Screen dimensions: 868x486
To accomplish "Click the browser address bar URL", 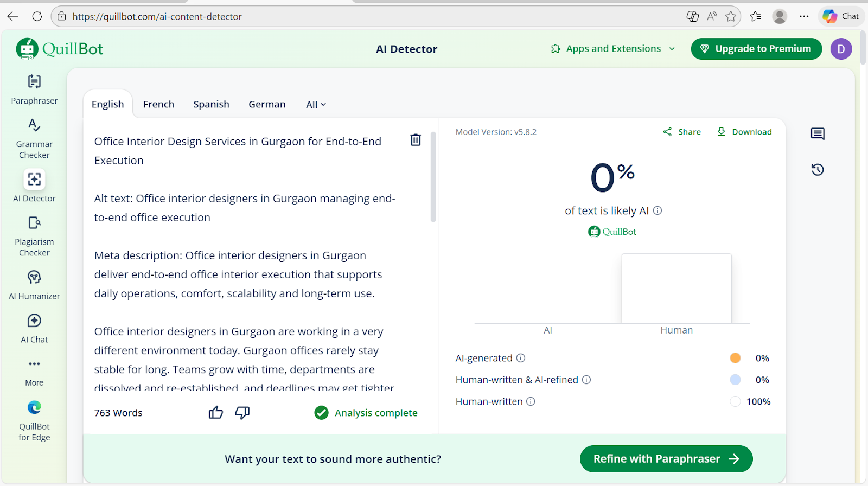I will pyautogui.click(x=157, y=16).
